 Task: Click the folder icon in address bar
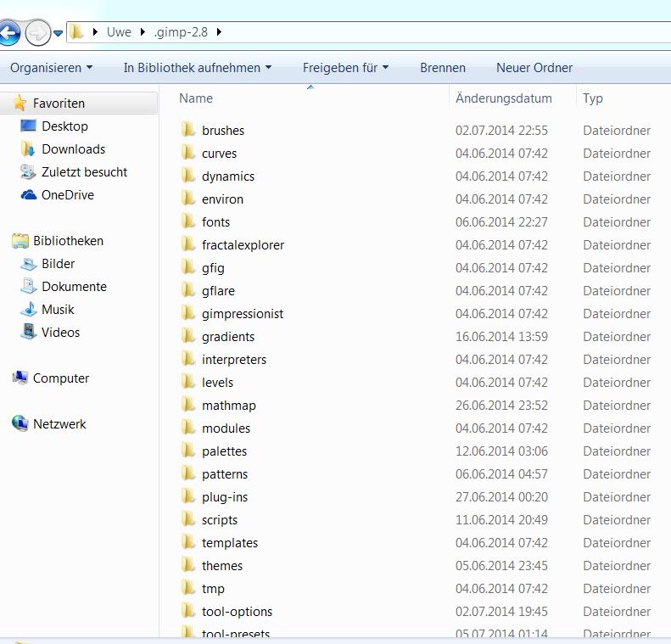[77, 32]
